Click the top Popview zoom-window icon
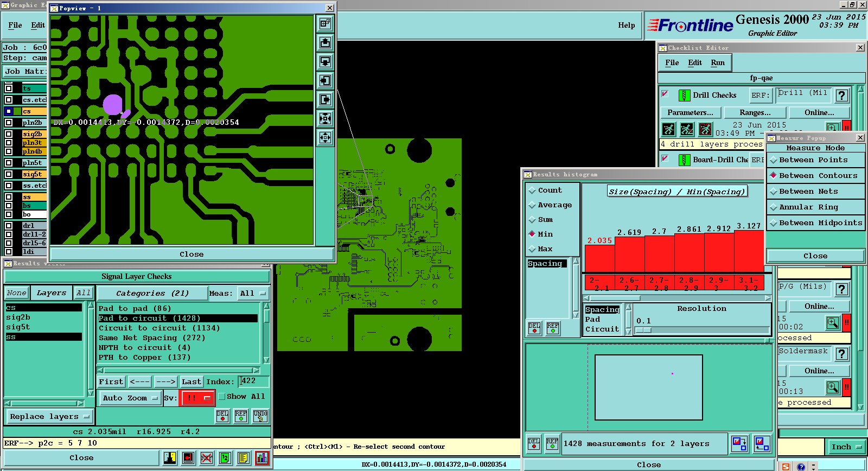 (x=325, y=24)
